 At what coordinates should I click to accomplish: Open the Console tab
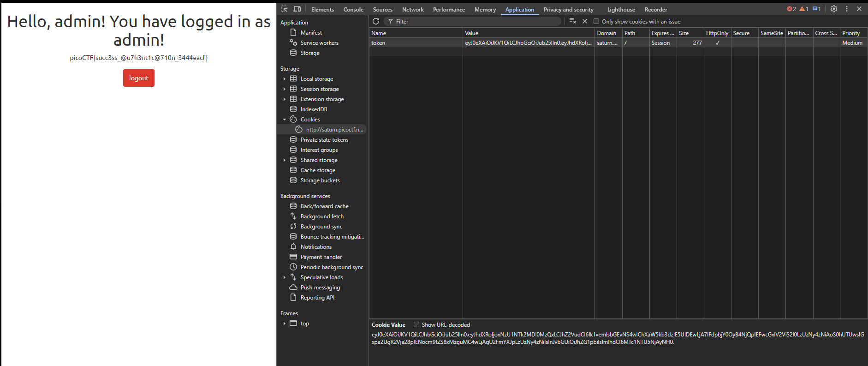[x=353, y=9]
